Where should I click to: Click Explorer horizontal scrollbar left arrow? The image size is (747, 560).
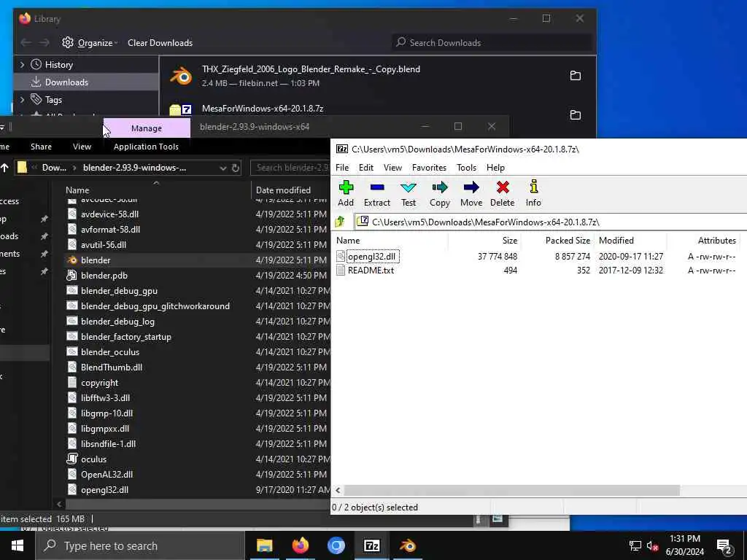[59, 503]
